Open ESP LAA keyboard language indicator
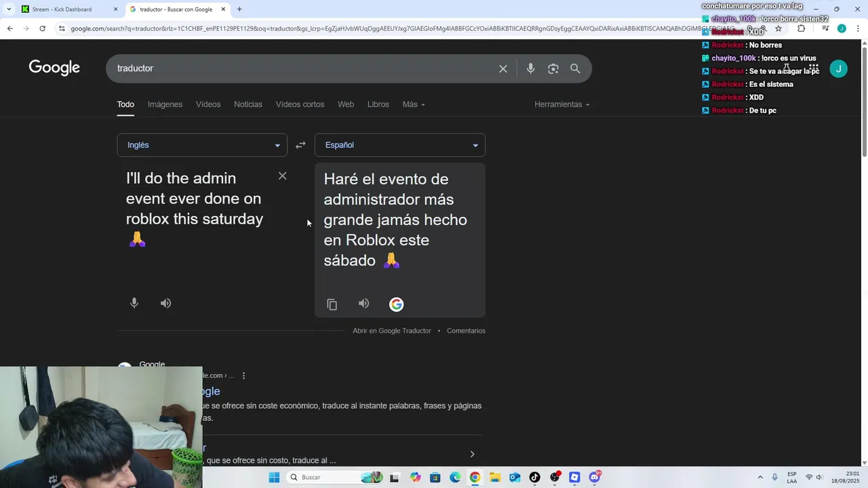The image size is (868, 488). [792, 477]
